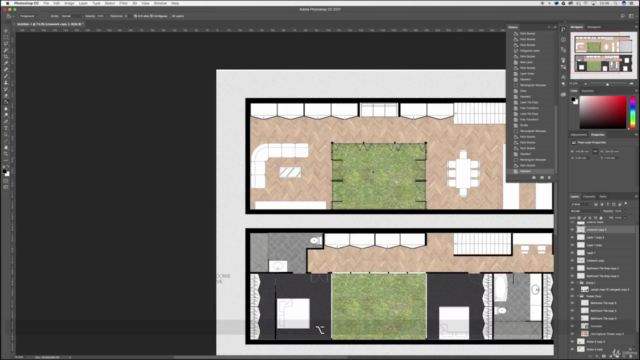This screenshot has width=640, height=360.
Task: Open the fill source Foreground dropdown
Action: (x=28, y=16)
